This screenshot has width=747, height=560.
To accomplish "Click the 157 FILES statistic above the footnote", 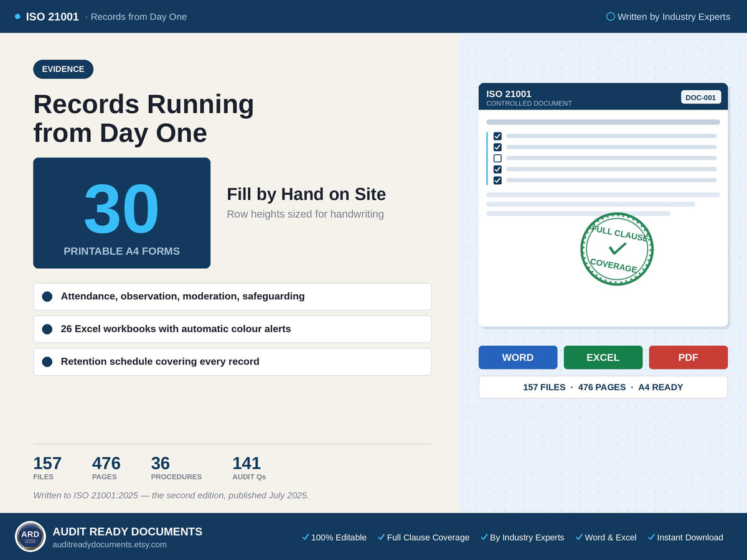I will tap(47, 468).
